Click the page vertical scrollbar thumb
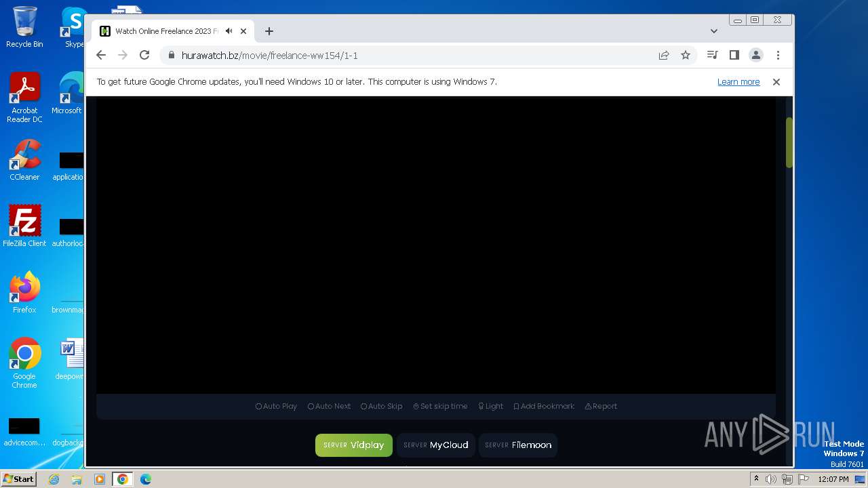This screenshot has height=488, width=868. (789, 142)
